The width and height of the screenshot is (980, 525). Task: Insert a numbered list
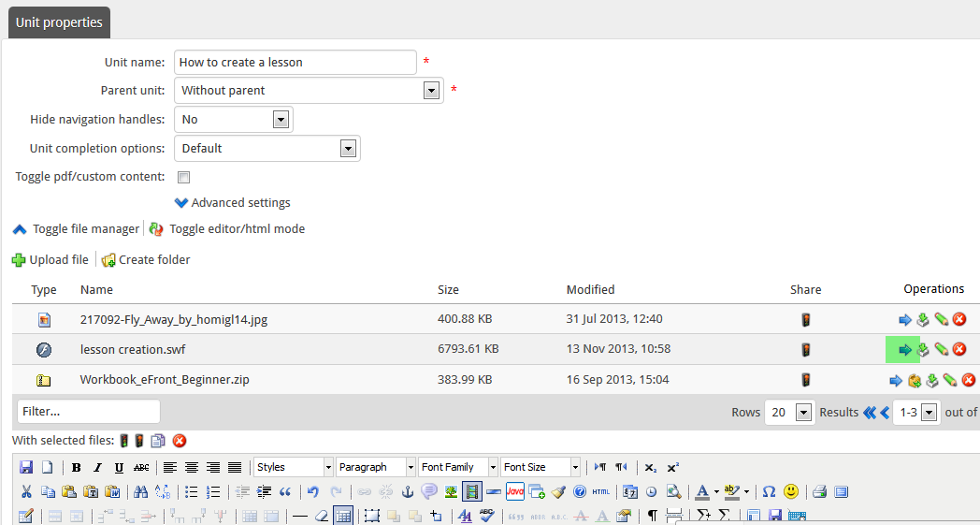pos(213,492)
